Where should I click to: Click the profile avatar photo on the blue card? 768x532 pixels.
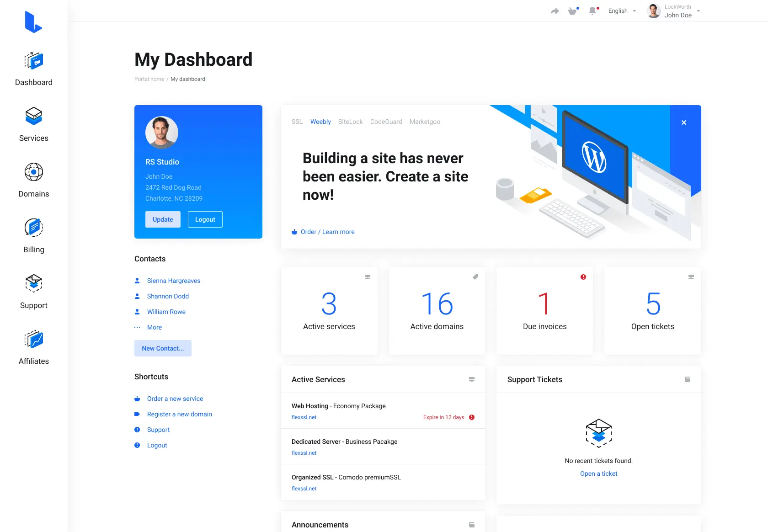161,133
